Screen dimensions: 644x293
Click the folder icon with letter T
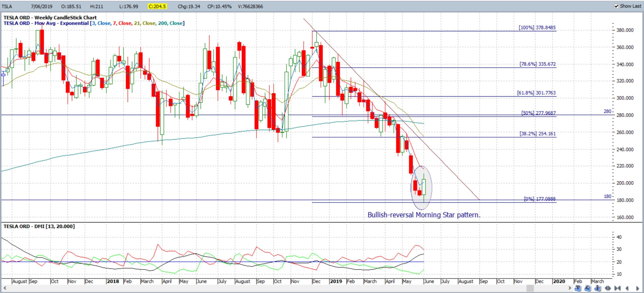(x=578, y=288)
